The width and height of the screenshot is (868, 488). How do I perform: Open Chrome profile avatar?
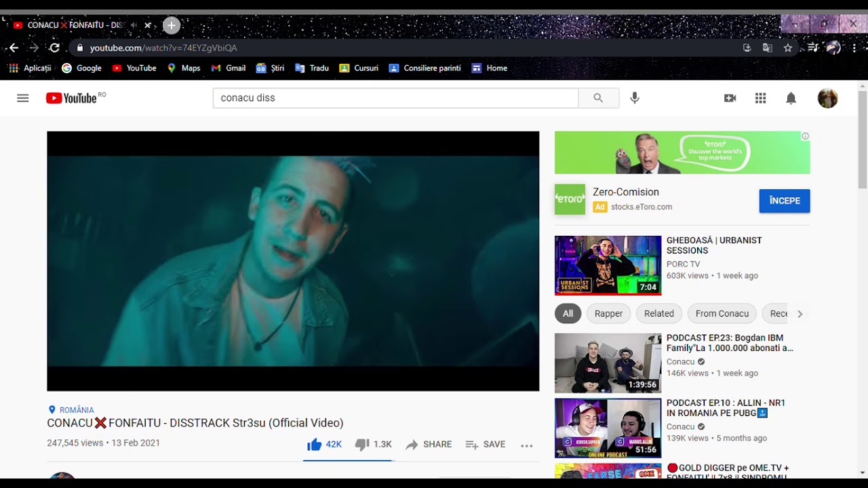(833, 47)
